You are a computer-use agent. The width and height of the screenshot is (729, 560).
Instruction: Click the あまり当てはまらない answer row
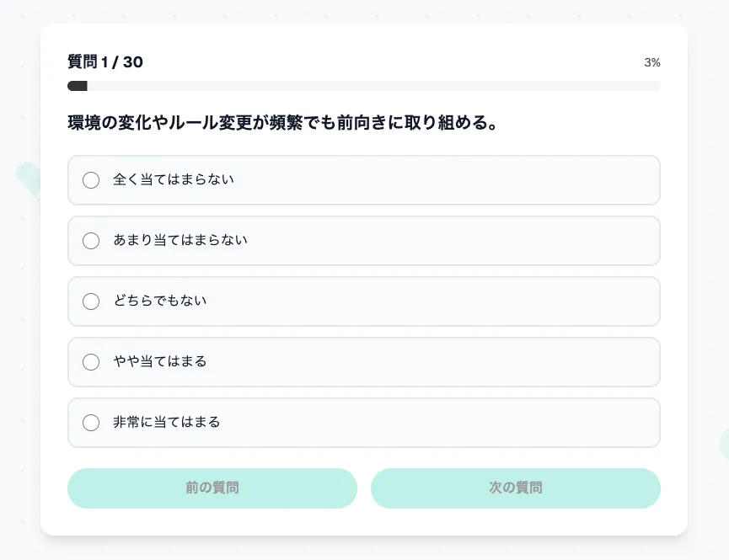364,241
